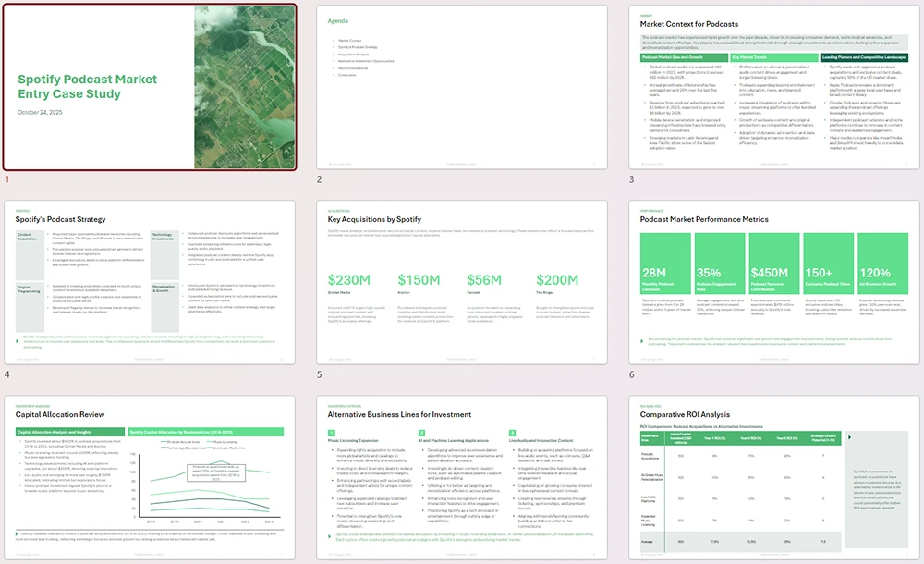Select the Spotify's Podcast Strategy slide

(150, 283)
